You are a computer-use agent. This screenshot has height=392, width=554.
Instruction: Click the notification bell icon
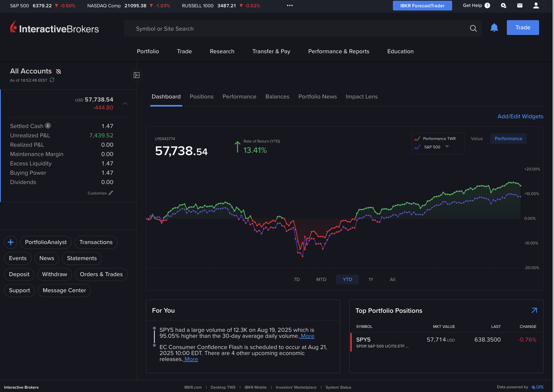click(x=494, y=28)
